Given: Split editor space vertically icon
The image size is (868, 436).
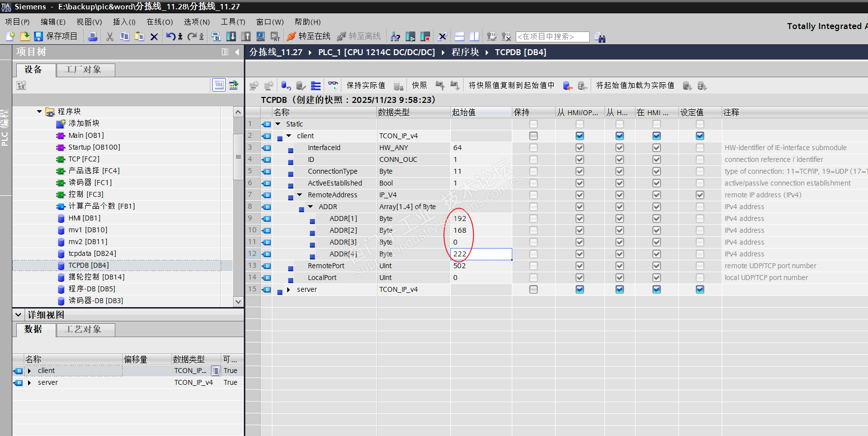Looking at the screenshot, I should click(474, 36).
